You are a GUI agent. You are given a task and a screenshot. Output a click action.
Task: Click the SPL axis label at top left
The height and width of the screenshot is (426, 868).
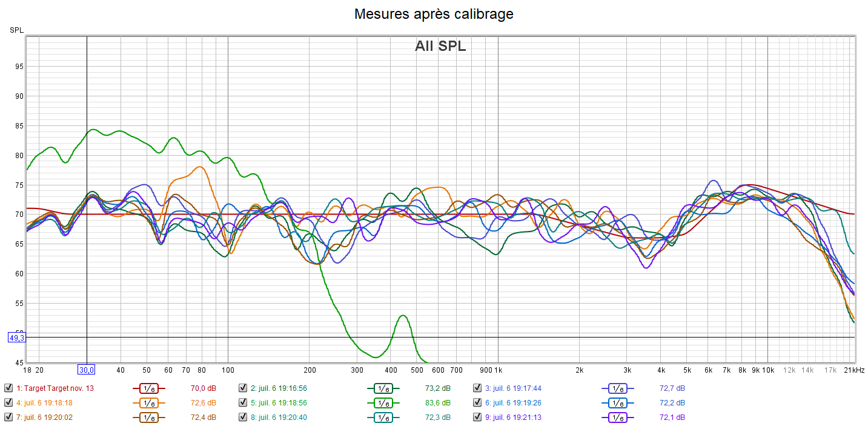(16, 30)
